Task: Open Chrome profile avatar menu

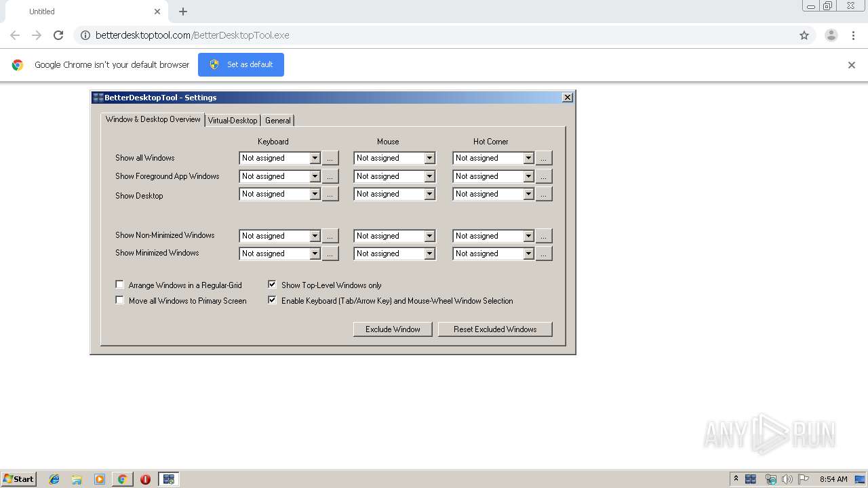Action: [x=831, y=35]
